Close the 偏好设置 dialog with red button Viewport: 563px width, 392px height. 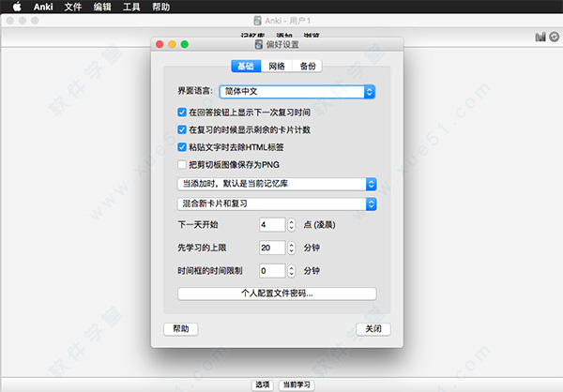click(160, 44)
